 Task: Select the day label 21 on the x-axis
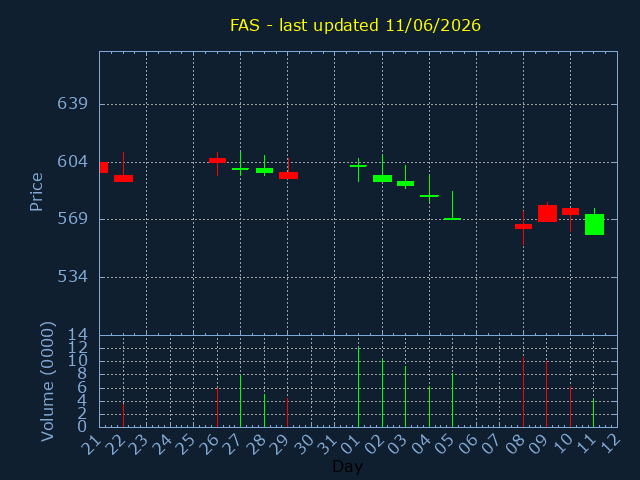91,444
